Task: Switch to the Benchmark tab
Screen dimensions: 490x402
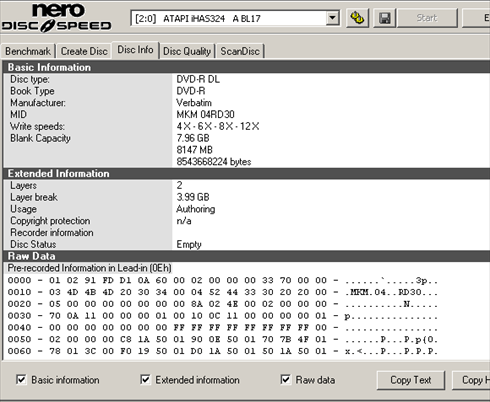Action: pyautogui.click(x=28, y=51)
